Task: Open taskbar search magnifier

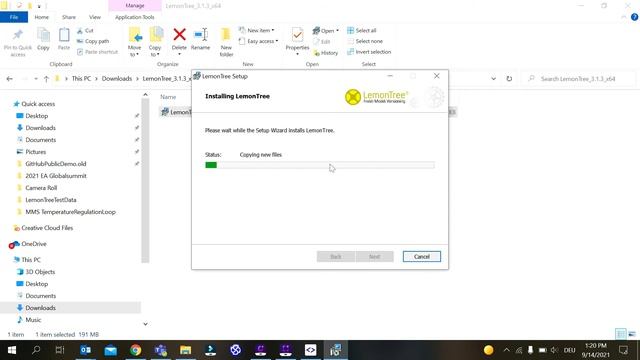Action: [x=36, y=350]
